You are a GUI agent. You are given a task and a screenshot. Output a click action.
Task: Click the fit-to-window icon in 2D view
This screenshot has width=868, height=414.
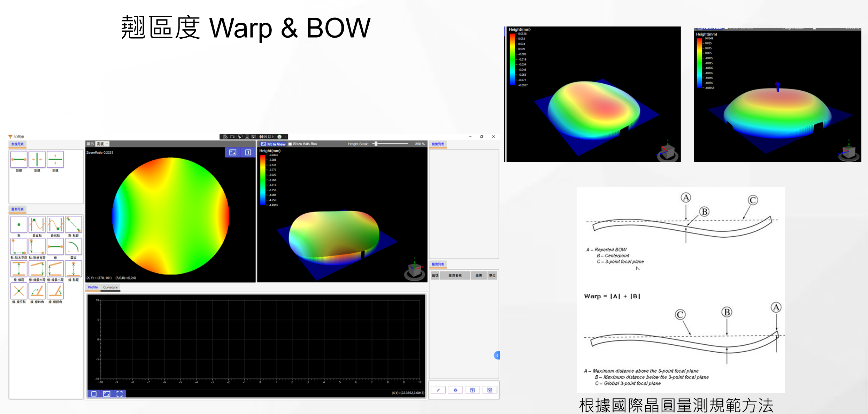coord(232,152)
